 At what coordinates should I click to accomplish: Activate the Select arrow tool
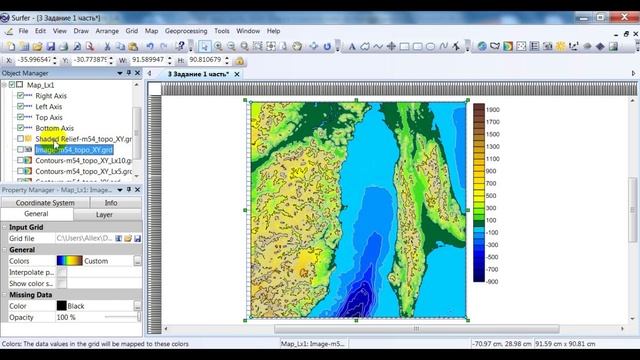coord(204,46)
